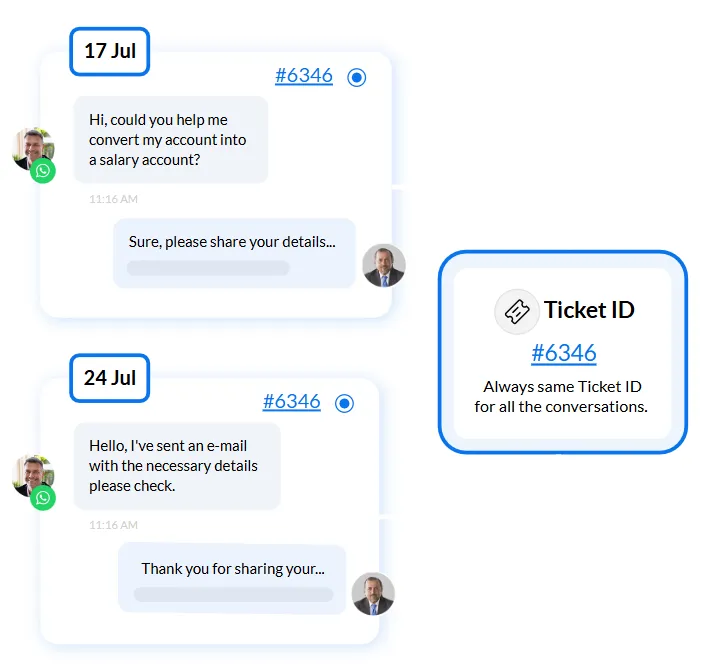716x672 pixels.
Task: Click the salary account request message bubble
Action: click(x=170, y=140)
